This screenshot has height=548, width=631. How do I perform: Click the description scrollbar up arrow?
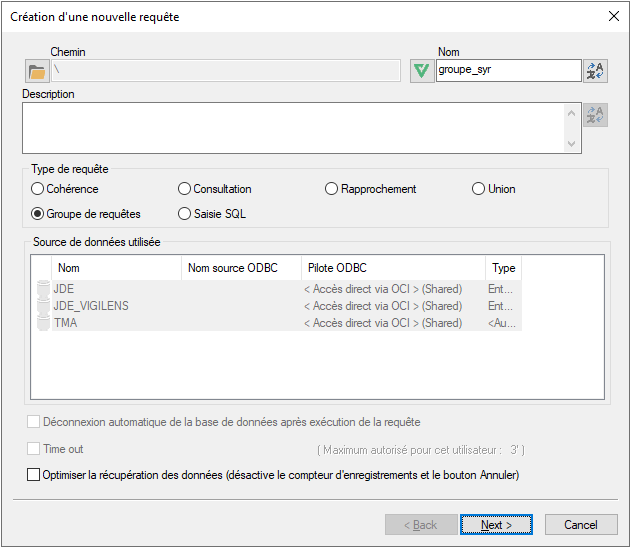(571, 113)
